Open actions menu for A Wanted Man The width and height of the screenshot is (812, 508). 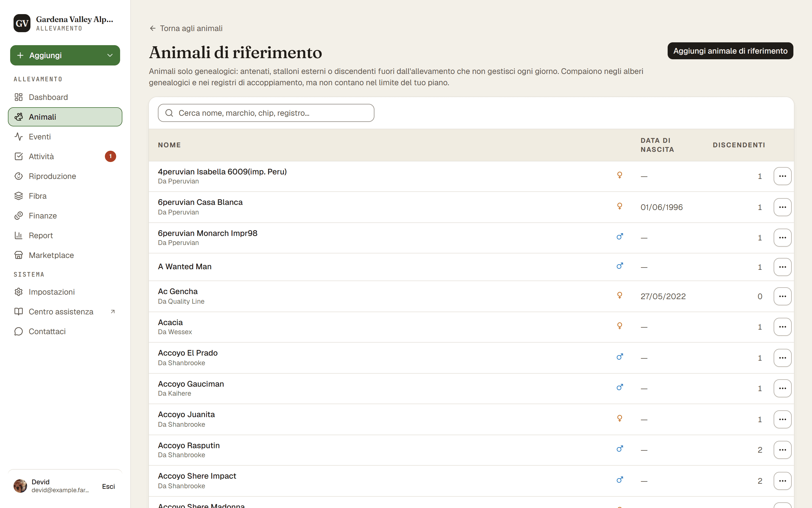782,267
